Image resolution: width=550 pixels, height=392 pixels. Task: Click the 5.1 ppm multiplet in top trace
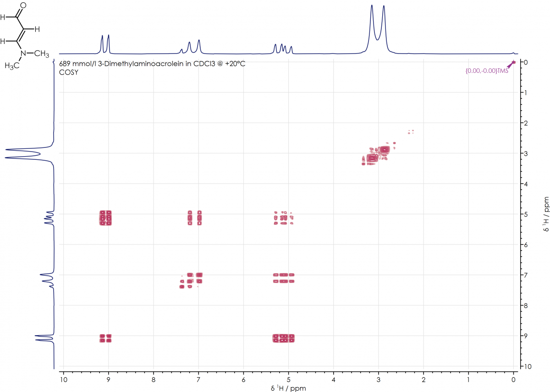[283, 48]
